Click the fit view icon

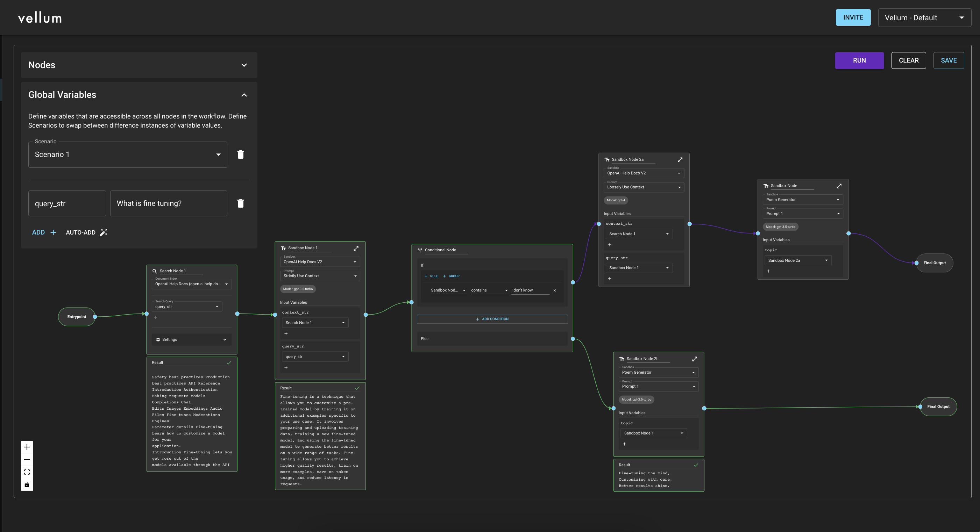tap(27, 472)
